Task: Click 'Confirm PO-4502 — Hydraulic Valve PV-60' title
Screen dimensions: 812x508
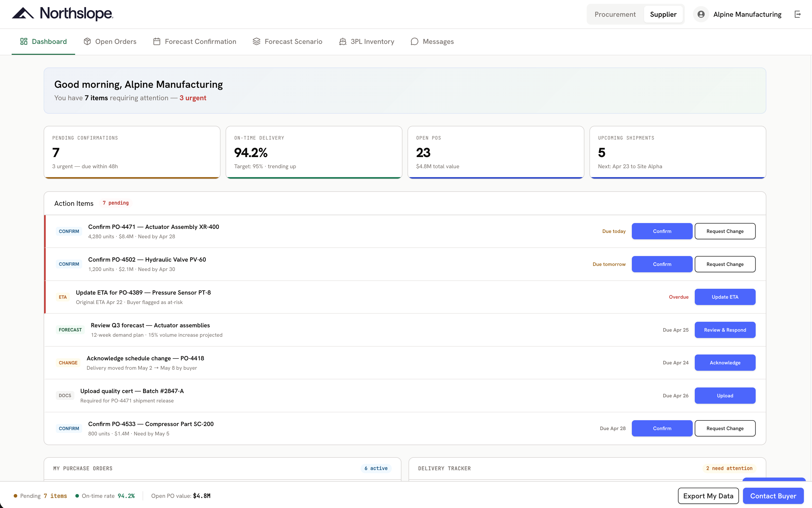Action: coord(147,259)
